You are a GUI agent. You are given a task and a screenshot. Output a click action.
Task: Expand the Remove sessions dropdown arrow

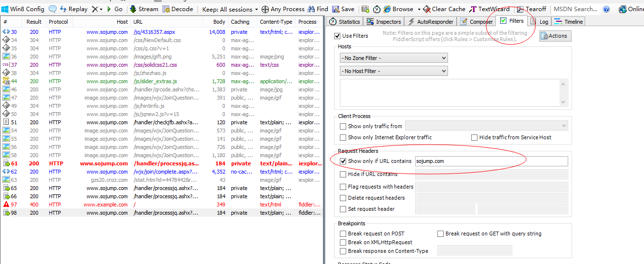(x=101, y=9)
